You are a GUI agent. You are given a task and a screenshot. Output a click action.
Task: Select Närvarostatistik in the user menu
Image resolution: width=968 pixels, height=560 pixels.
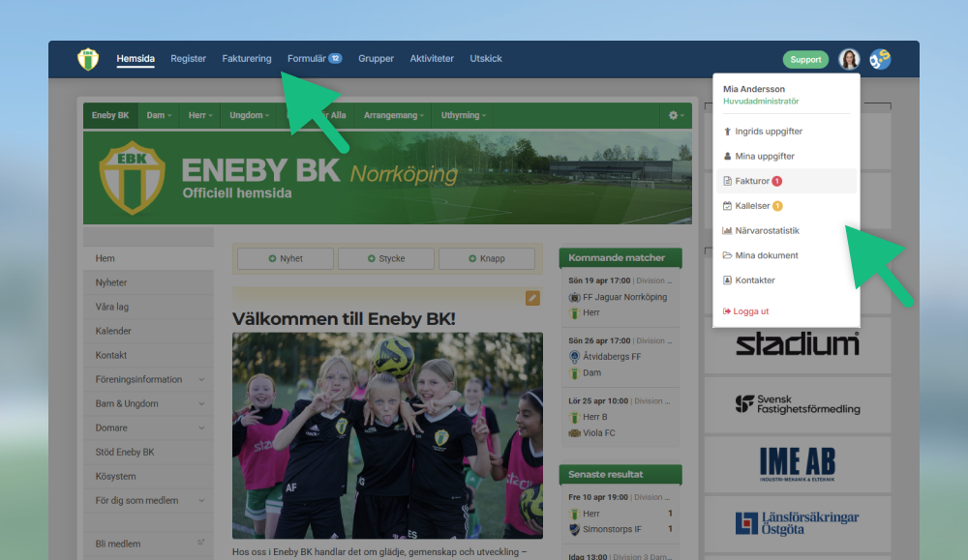[766, 231]
